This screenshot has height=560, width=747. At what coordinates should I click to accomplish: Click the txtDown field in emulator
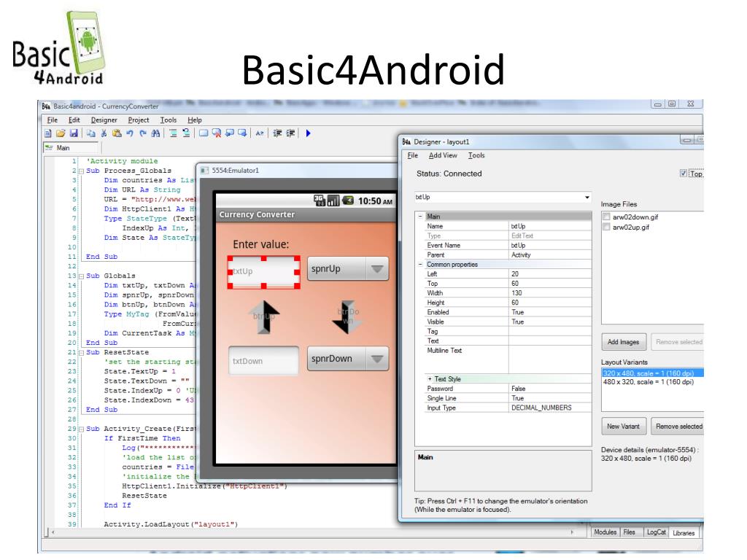coord(264,361)
